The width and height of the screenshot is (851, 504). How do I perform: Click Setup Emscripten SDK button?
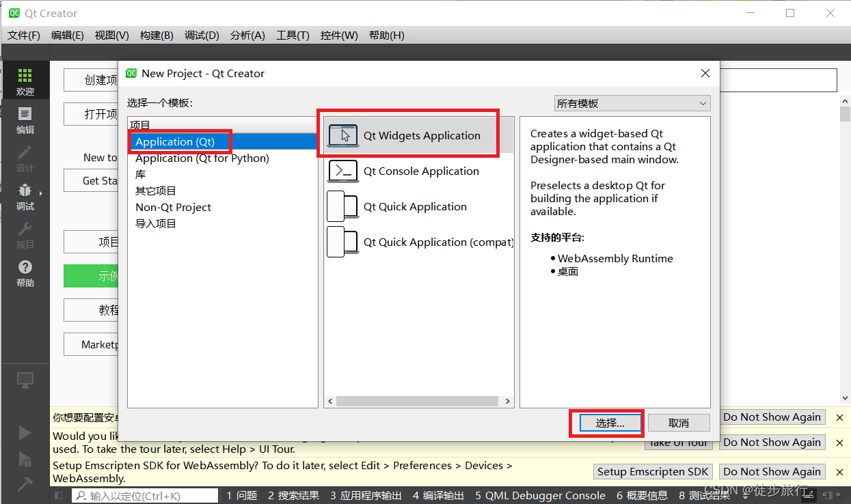[x=653, y=471]
